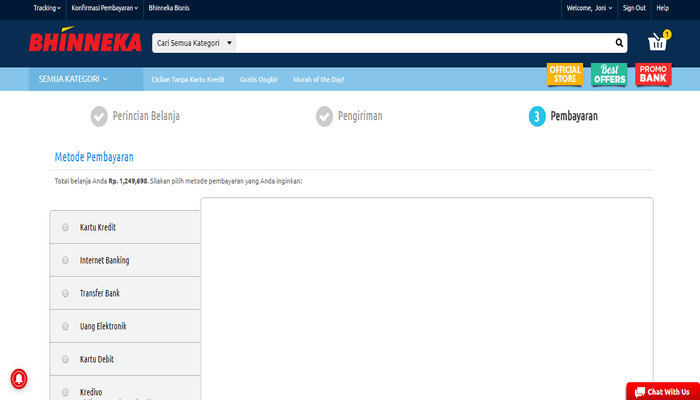The width and height of the screenshot is (700, 400).
Task: Open the Chat With Us button
Action: pos(662,391)
